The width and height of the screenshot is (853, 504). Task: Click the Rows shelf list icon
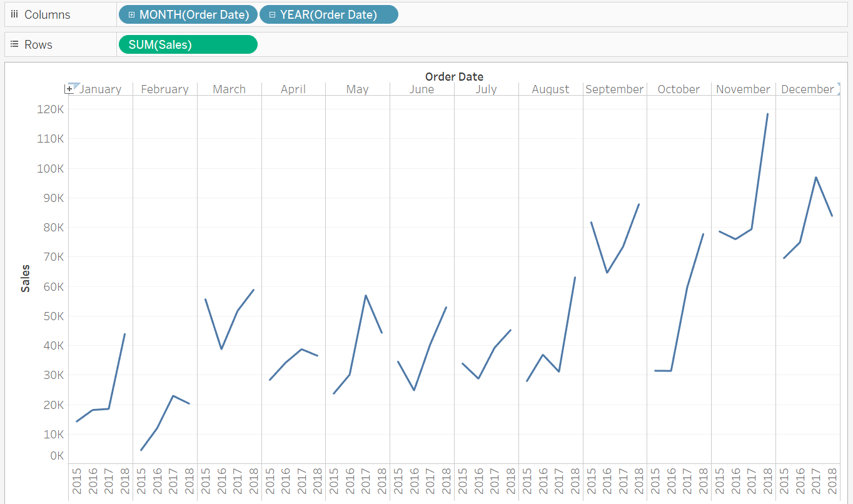tap(14, 45)
